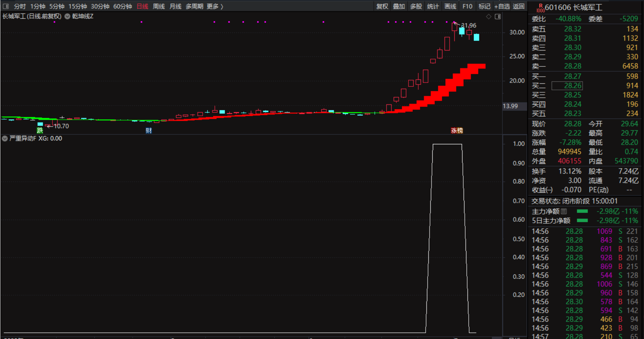Image resolution: width=644 pixels, height=339 pixels.
Task: Click the 返回 back button
Action: click(519, 6)
